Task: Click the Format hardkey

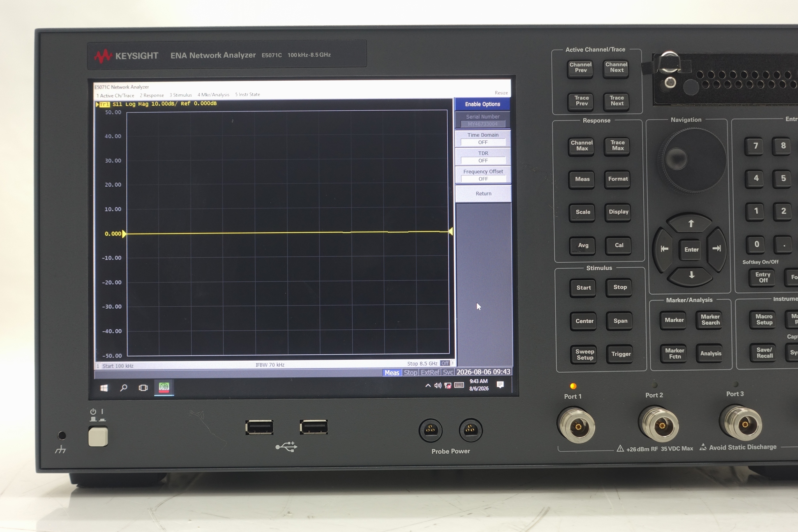Action: coord(618,179)
